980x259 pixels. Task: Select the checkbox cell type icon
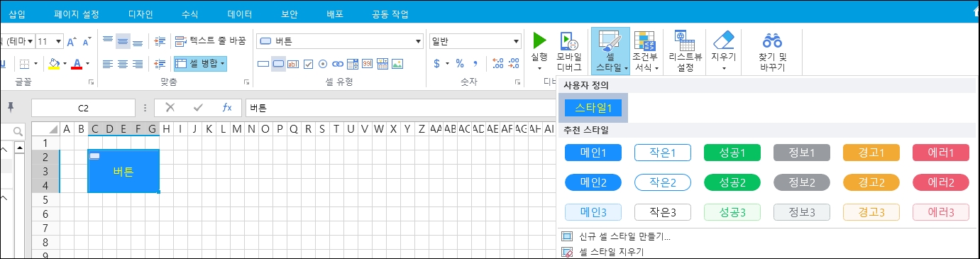(309, 64)
